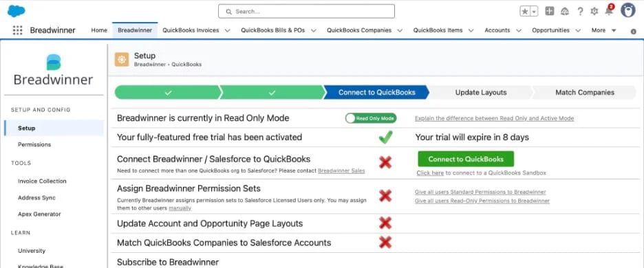644x268 pixels.
Task: Open the More navigation dropdown
Action: pos(604,30)
